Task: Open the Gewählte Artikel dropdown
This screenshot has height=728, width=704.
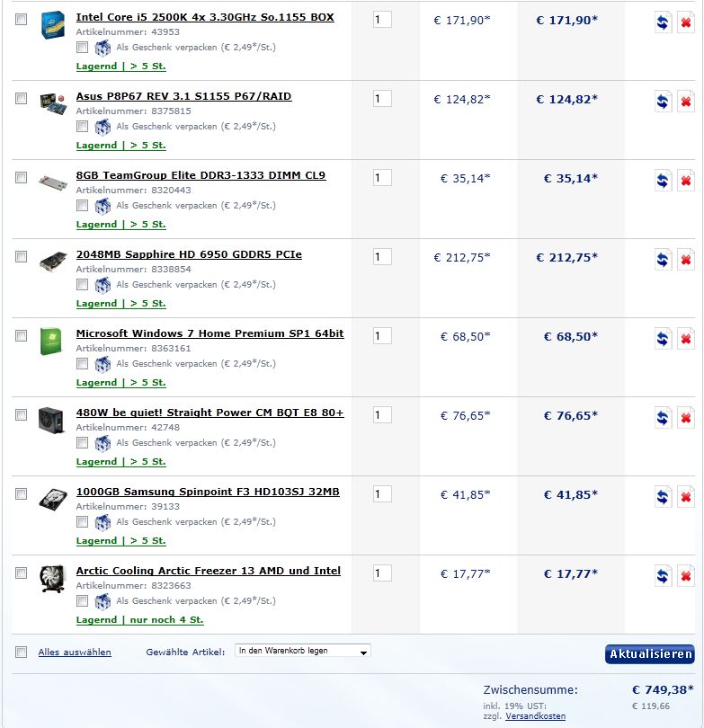Action: click(x=303, y=651)
